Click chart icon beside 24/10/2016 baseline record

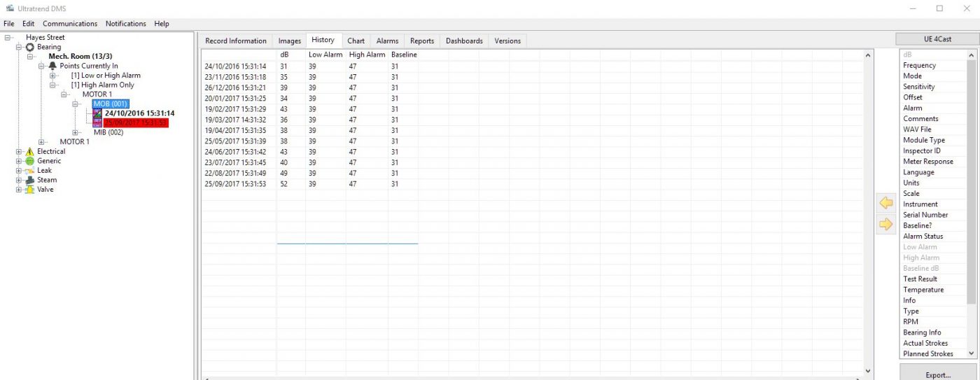97,113
